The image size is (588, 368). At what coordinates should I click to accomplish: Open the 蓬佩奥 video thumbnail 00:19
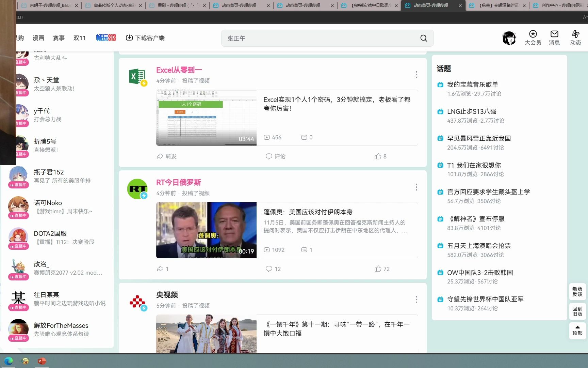pyautogui.click(x=206, y=230)
